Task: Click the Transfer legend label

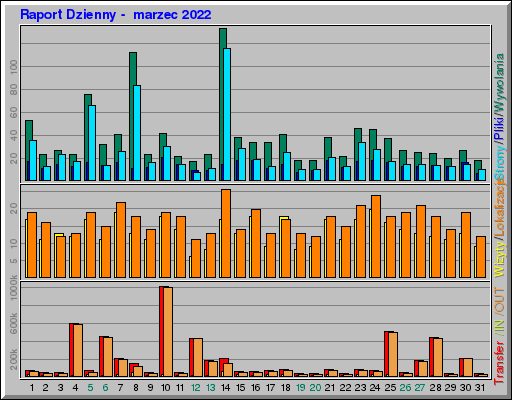Action: click(x=500, y=363)
